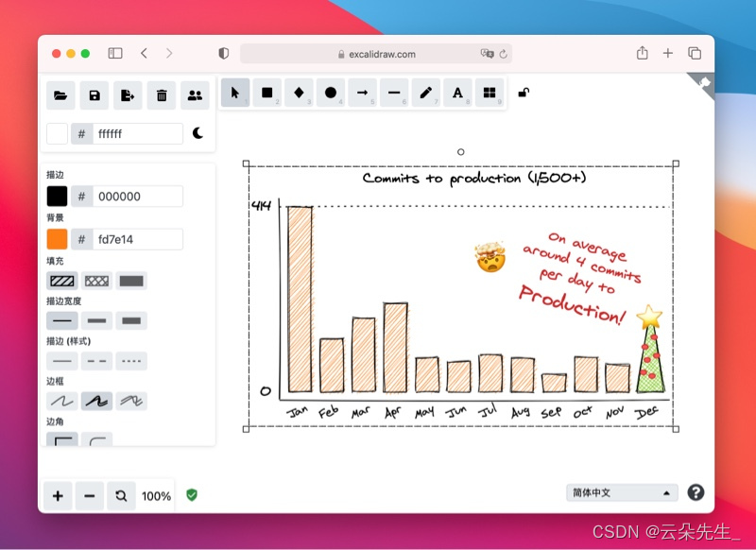Select the arrow Selection tool
The width and height of the screenshot is (756, 550).
pyautogui.click(x=235, y=93)
